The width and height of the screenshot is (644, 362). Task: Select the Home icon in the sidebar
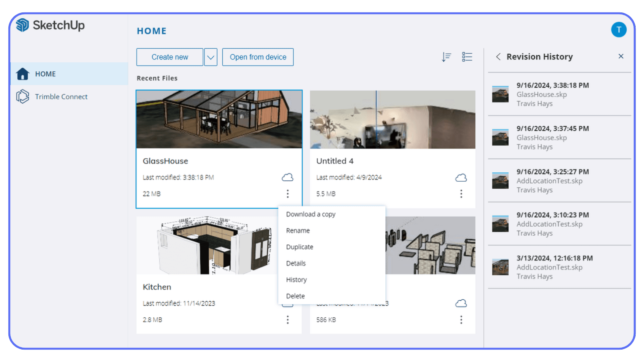(x=22, y=74)
